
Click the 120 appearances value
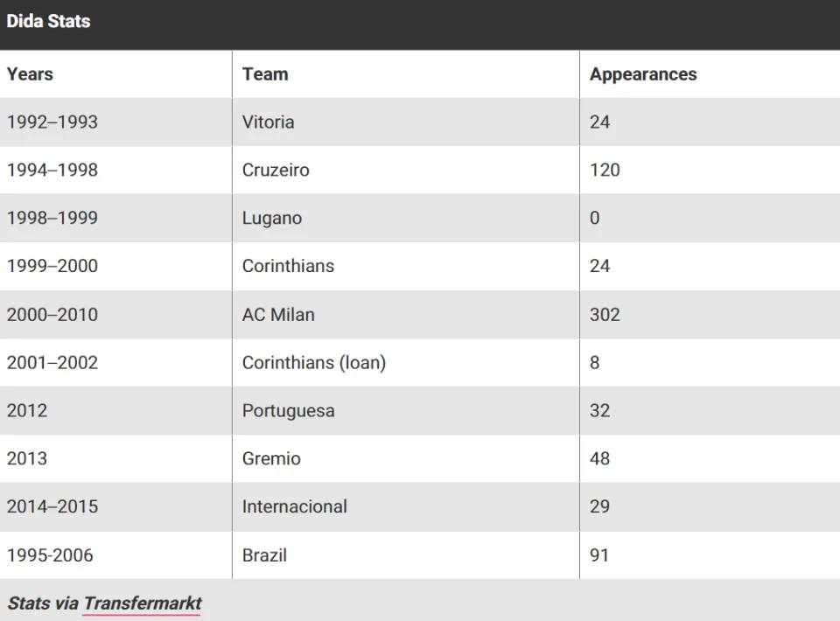605,171
